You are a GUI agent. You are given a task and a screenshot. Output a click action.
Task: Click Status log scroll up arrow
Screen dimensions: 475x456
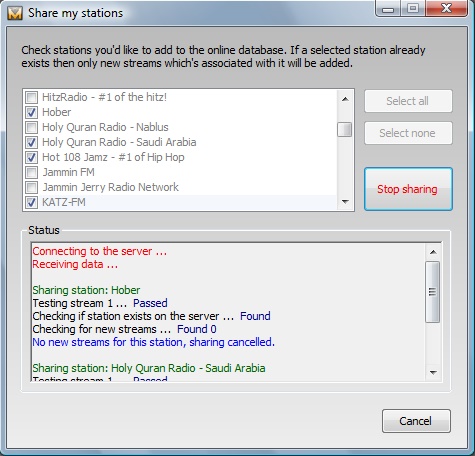(x=433, y=252)
